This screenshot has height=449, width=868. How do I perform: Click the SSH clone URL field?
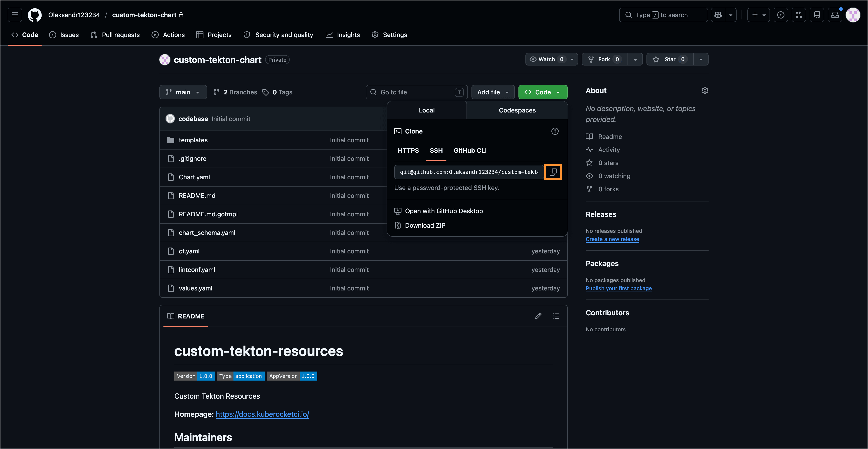click(469, 172)
